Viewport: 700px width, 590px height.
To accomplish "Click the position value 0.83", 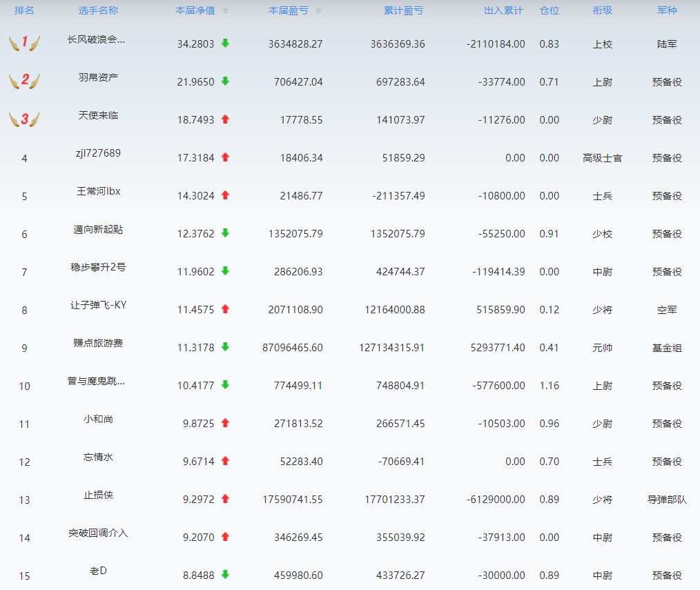I will (x=549, y=44).
